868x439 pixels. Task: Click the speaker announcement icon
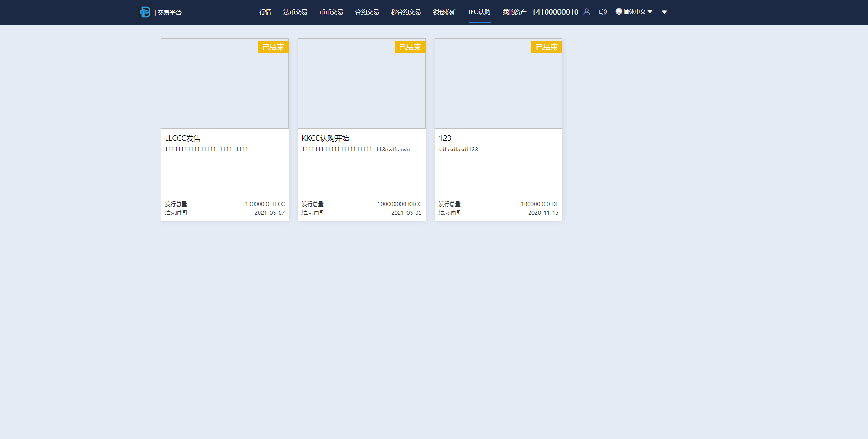(603, 12)
